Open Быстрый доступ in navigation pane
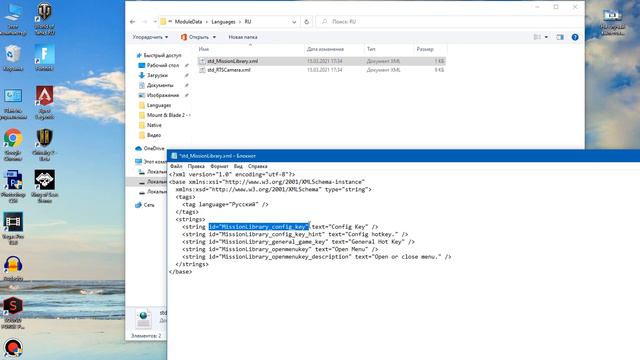This screenshot has height=360, width=640. pyautogui.click(x=162, y=55)
